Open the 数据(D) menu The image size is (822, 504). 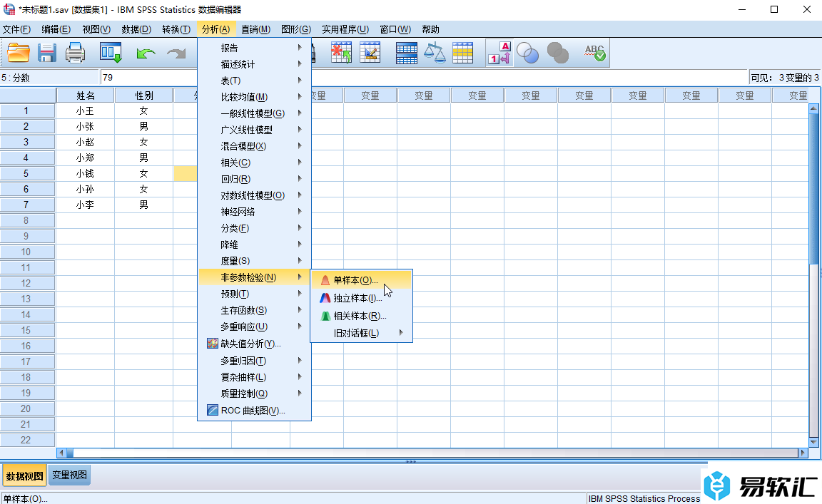coord(136,29)
